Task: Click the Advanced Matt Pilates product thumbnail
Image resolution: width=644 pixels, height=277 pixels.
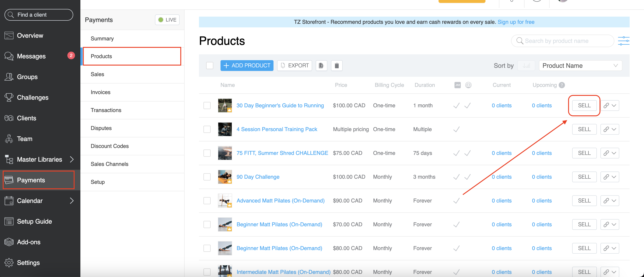Action: (x=225, y=200)
